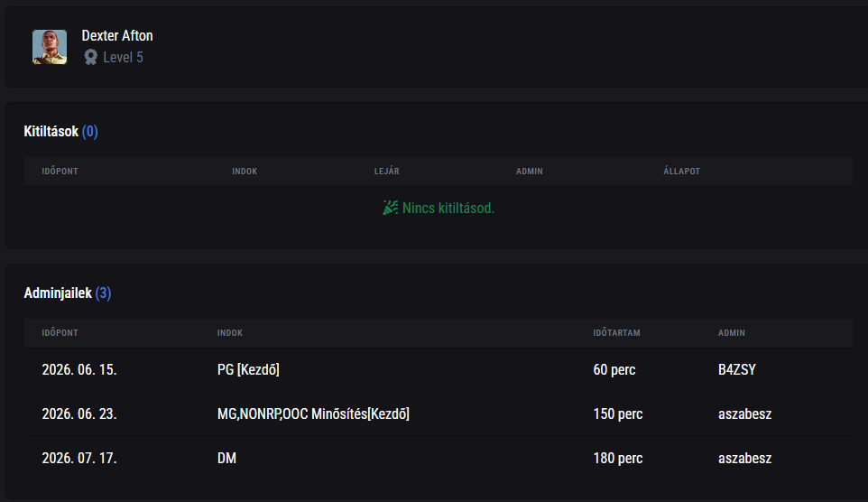Click the party popper icon beside Nincs kitiltásod
The image size is (868, 502).
point(391,208)
